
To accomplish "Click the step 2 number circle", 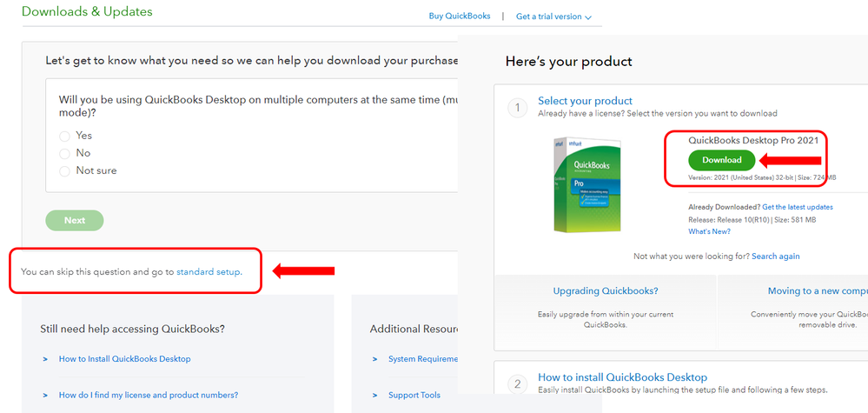I will point(518,383).
